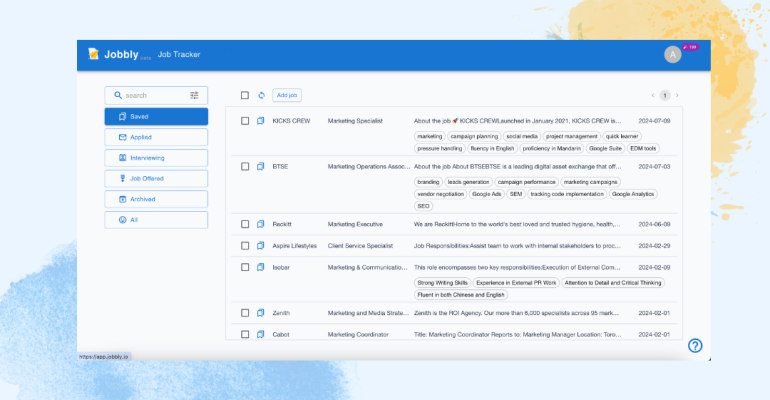This screenshot has width=770, height=400.
Task: Open the Zenith job description text
Action: coord(516,313)
